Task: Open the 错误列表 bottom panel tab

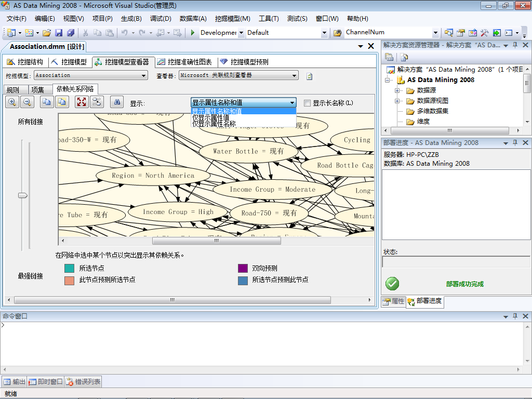Action: coord(83,382)
